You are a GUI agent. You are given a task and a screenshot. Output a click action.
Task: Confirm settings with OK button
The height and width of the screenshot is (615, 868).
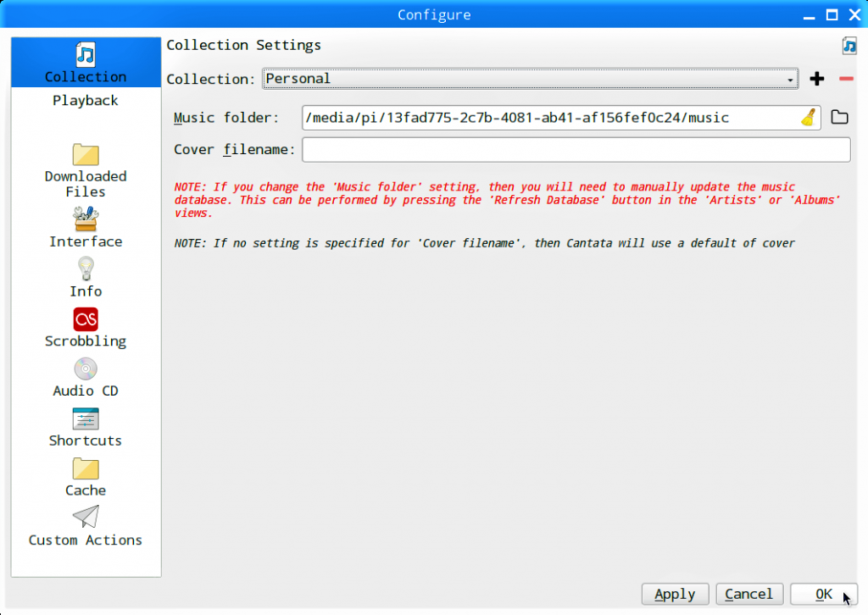(823, 594)
